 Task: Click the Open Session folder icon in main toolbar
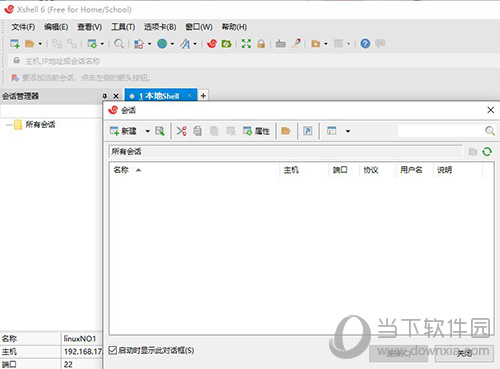30,44
